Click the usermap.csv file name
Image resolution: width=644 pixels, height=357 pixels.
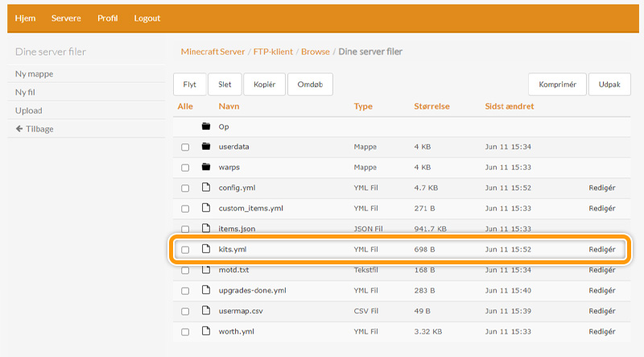[x=241, y=311]
